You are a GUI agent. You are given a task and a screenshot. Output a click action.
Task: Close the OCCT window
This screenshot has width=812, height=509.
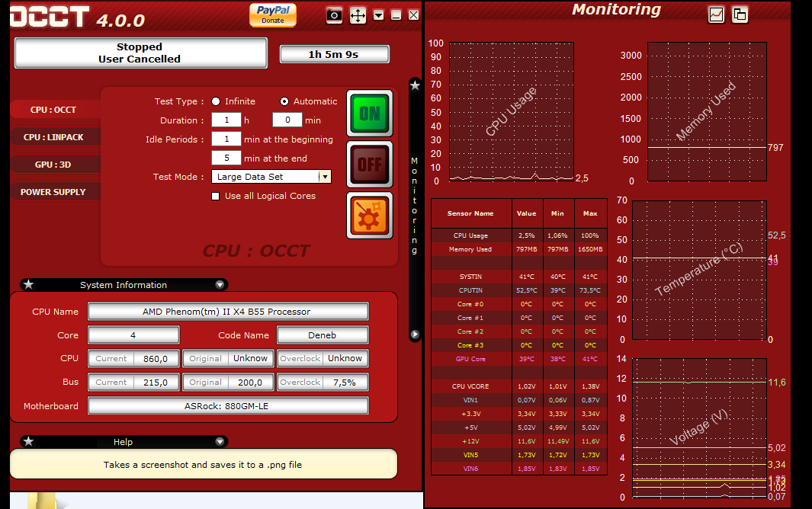click(414, 15)
